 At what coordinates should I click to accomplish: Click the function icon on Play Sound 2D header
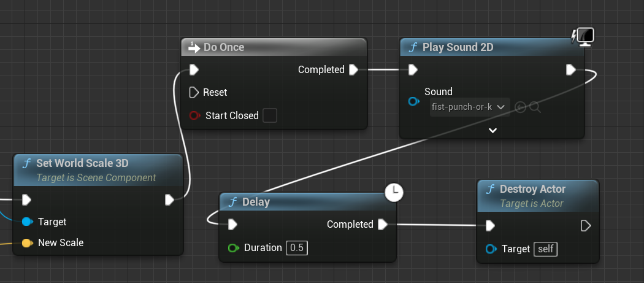413,48
